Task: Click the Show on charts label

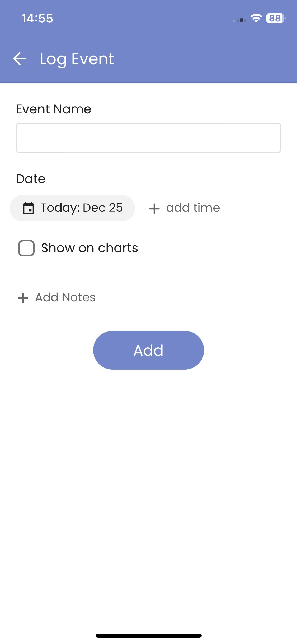Action: 89,248
